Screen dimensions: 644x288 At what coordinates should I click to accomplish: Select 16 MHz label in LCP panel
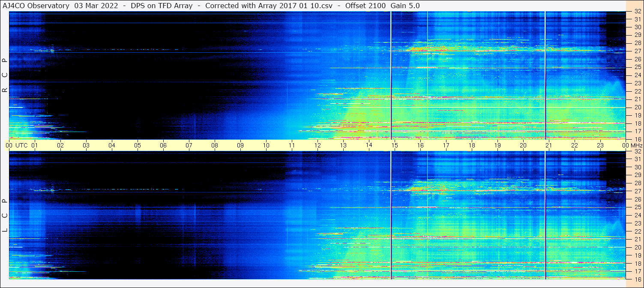[637, 279]
